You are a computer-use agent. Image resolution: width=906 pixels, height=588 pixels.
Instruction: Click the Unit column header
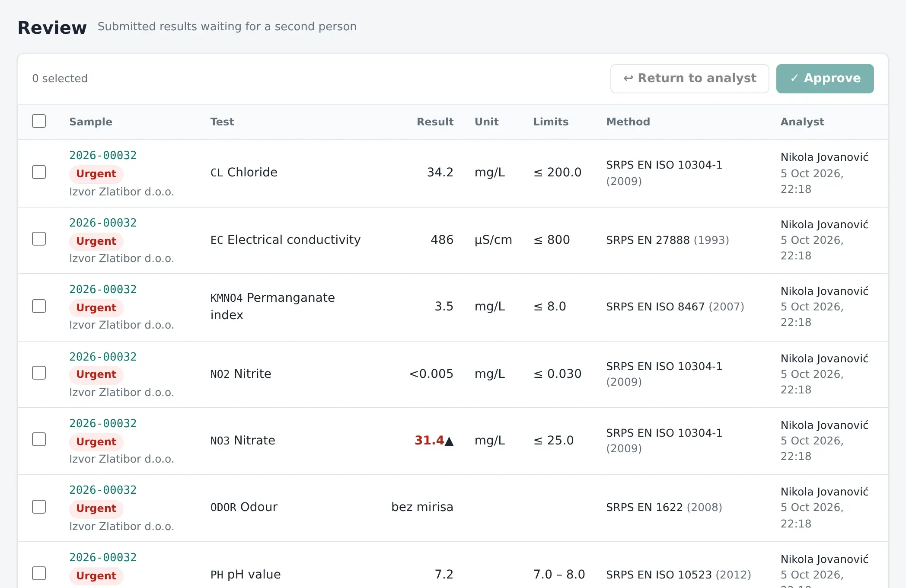tap(487, 122)
